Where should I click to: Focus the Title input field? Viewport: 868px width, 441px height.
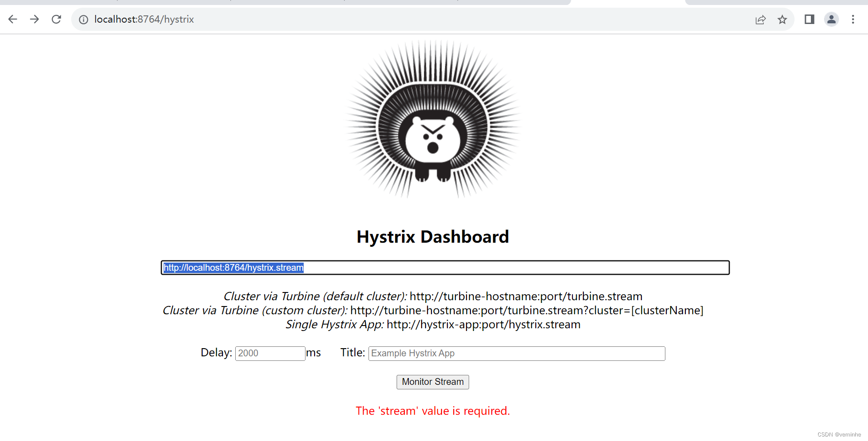pyautogui.click(x=517, y=353)
